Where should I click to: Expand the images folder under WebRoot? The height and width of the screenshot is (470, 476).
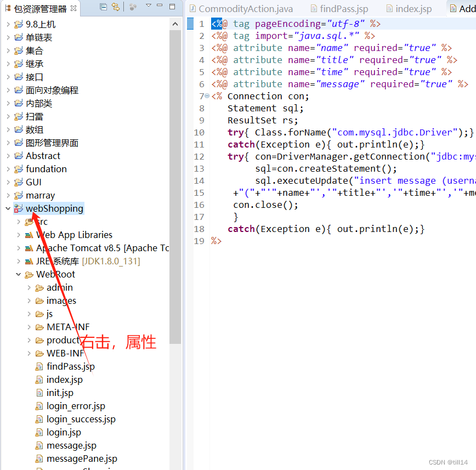coord(29,301)
